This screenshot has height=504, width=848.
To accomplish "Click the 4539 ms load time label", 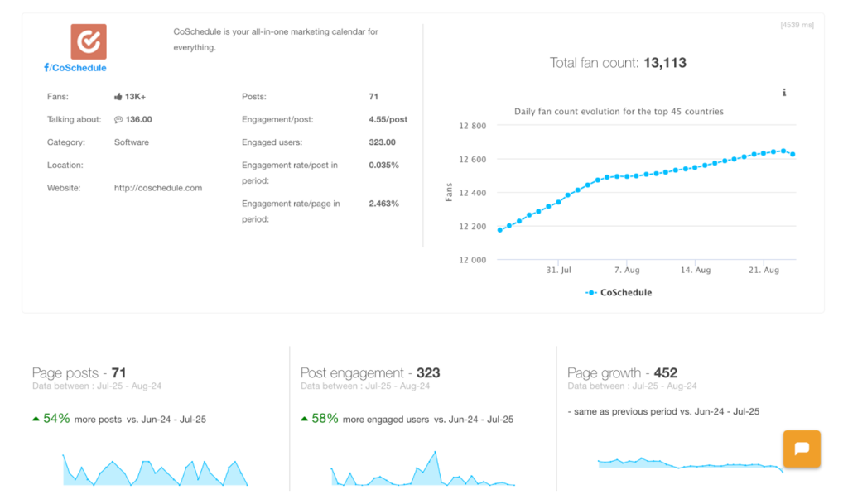I will coord(797,25).
